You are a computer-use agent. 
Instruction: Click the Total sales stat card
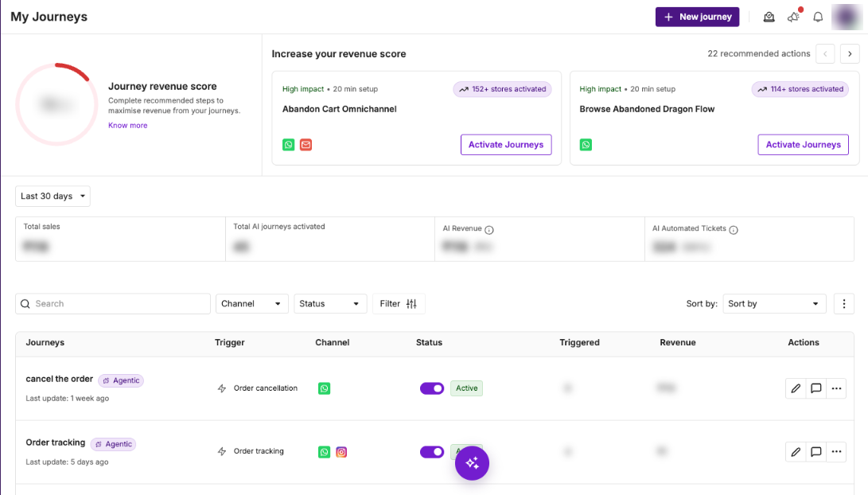[x=121, y=239]
